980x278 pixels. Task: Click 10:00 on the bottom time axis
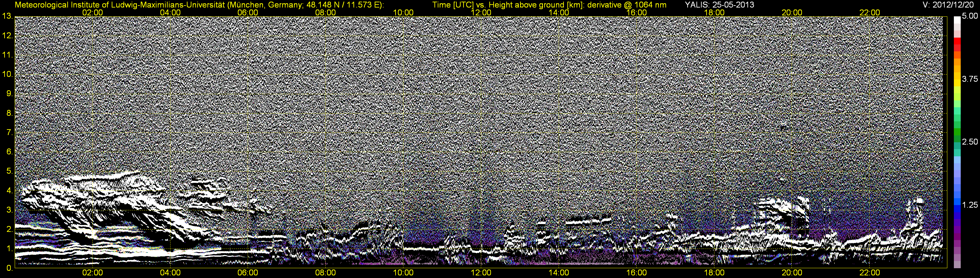pos(403,273)
